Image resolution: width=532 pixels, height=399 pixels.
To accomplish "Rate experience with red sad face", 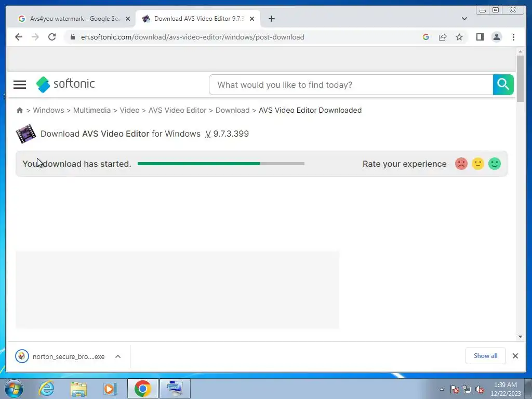I will (x=461, y=164).
